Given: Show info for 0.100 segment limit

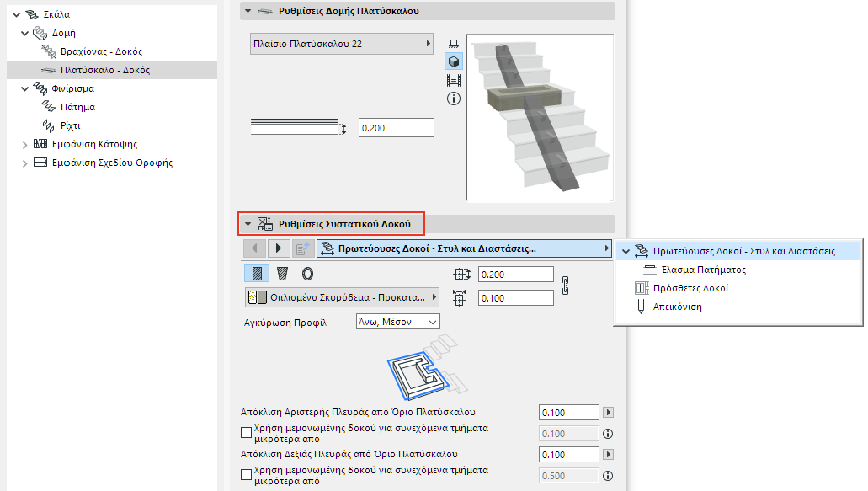Looking at the screenshot, I should 608,434.
